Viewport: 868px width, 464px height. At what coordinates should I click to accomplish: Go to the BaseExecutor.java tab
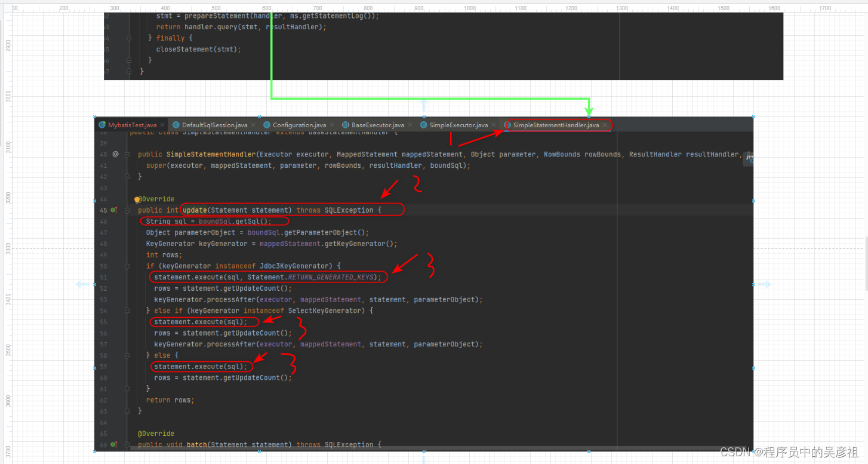(377, 125)
